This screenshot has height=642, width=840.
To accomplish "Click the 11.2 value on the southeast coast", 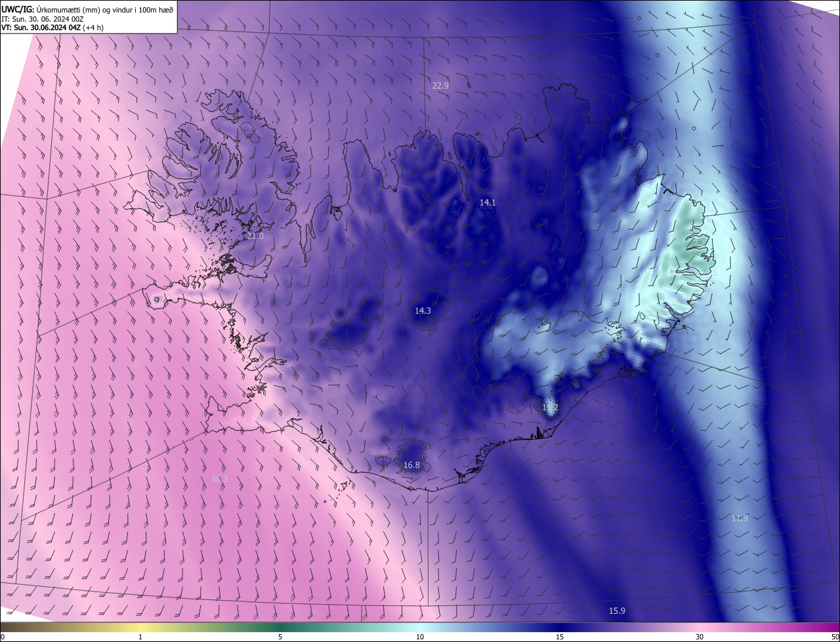I will coord(550,408).
